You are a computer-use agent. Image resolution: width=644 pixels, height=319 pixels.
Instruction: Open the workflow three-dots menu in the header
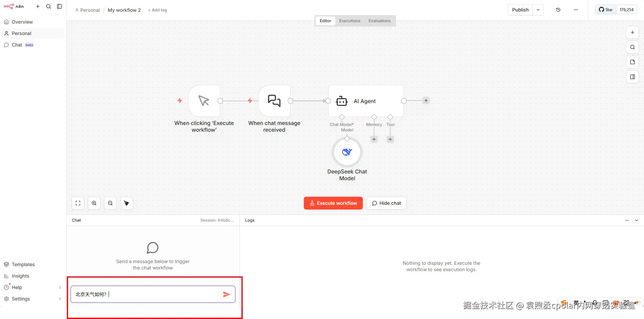click(576, 10)
